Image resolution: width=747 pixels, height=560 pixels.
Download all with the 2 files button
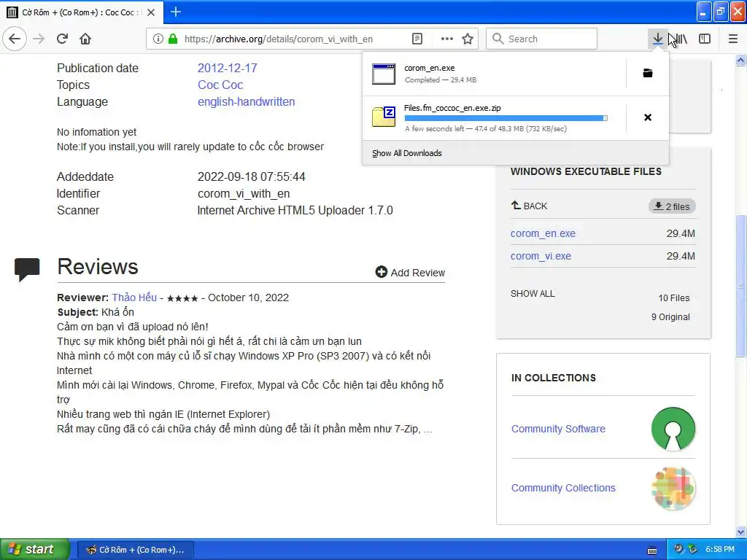pos(672,206)
